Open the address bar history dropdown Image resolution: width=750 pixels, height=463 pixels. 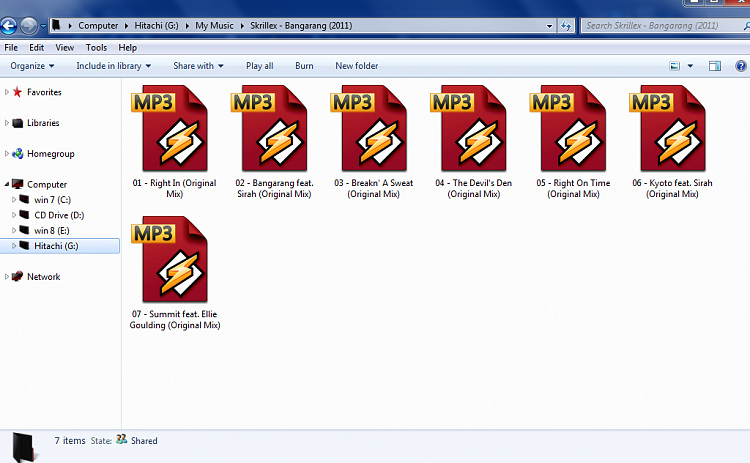click(550, 26)
